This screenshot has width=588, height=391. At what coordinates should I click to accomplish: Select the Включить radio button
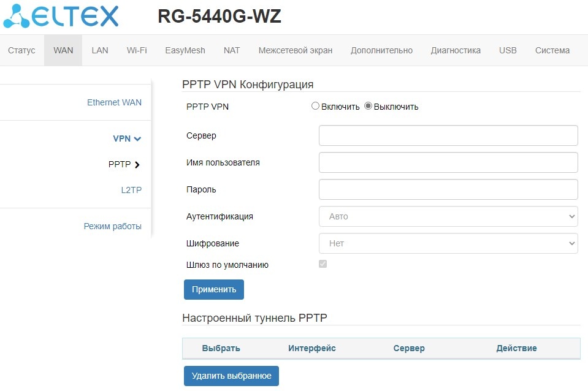tap(316, 106)
